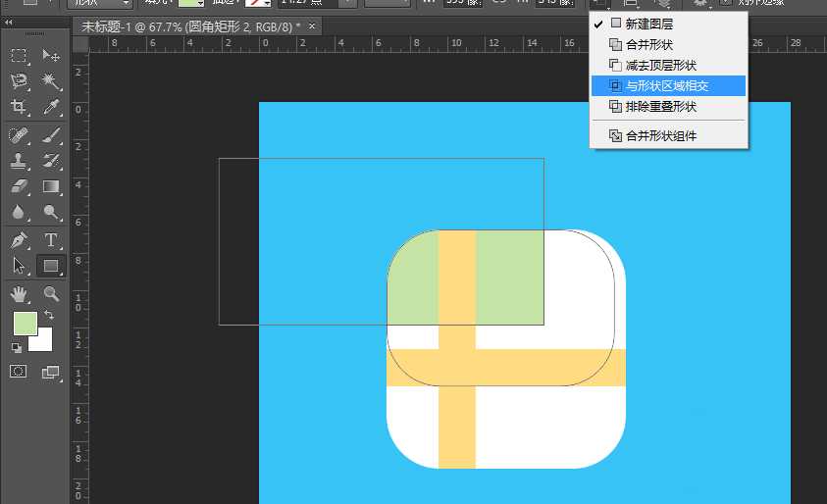The width and height of the screenshot is (827, 504).
Task: Select the Rectangular Marquee tool
Action: (x=19, y=56)
